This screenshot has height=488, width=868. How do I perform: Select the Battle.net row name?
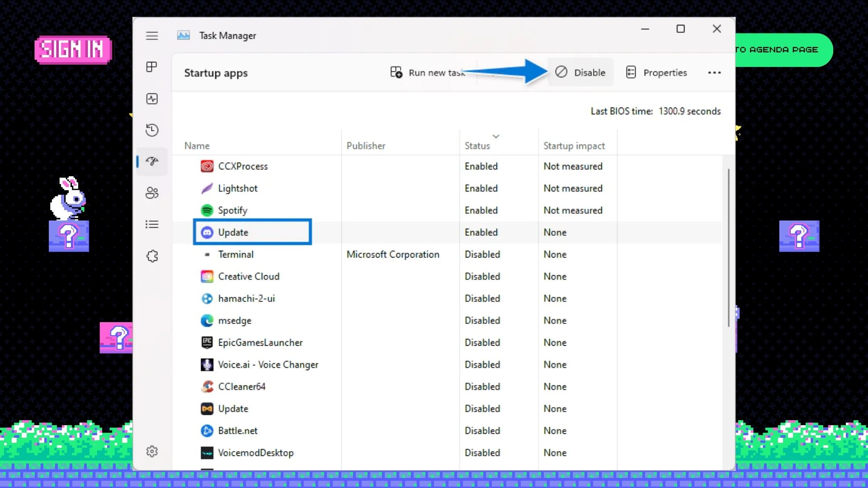pyautogui.click(x=238, y=431)
